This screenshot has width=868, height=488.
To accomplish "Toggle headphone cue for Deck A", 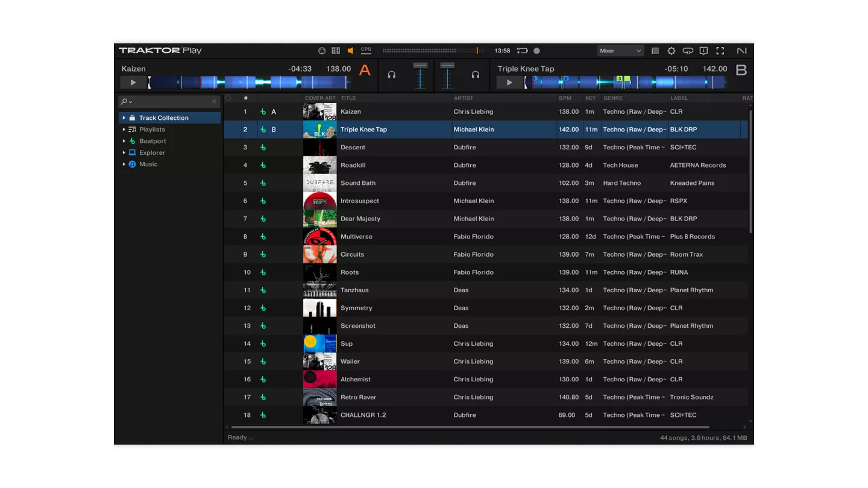I will coord(391,75).
